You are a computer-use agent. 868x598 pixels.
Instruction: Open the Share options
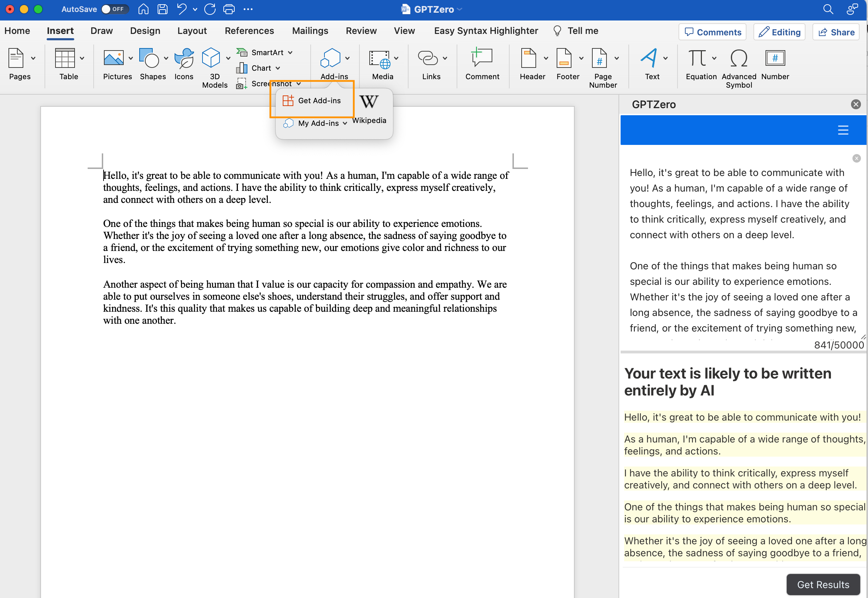pyautogui.click(x=836, y=32)
